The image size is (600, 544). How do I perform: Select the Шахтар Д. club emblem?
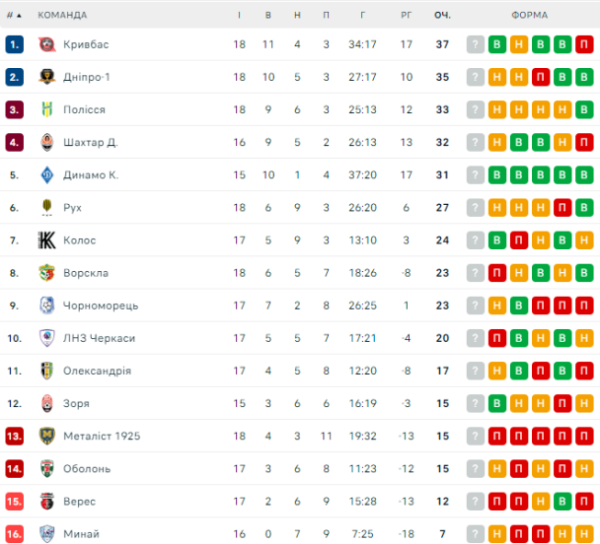[x=47, y=142]
